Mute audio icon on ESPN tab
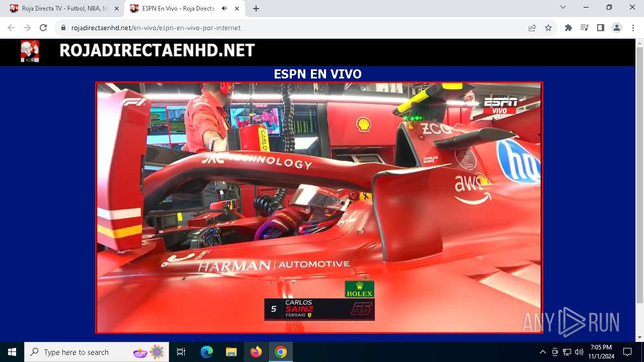644x362 pixels. click(224, 9)
